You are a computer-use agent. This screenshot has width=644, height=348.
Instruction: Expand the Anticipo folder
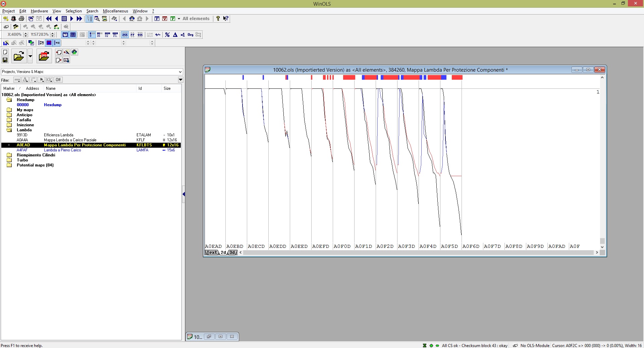coord(9,115)
